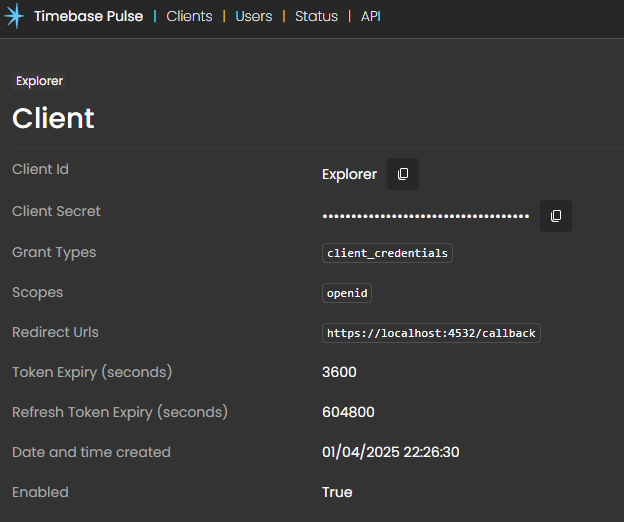624x522 pixels.
Task: Select the Explorer breadcrumb badge
Action: [x=40, y=81]
